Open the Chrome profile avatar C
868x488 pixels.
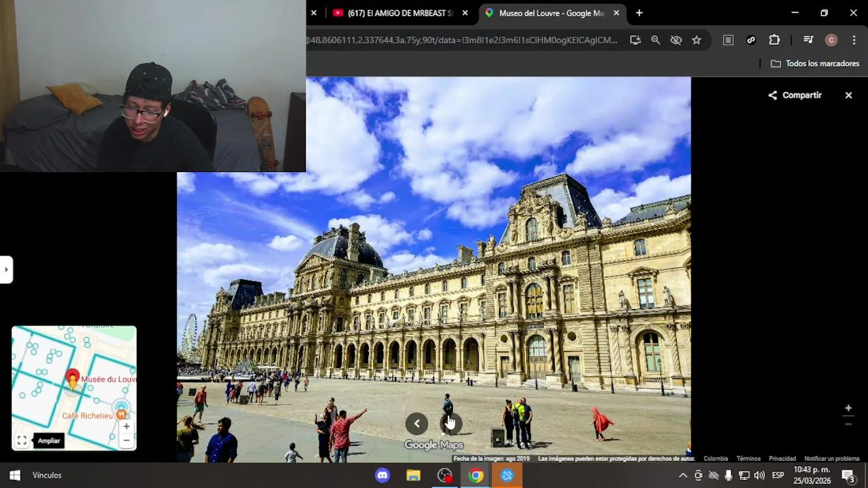click(x=831, y=40)
